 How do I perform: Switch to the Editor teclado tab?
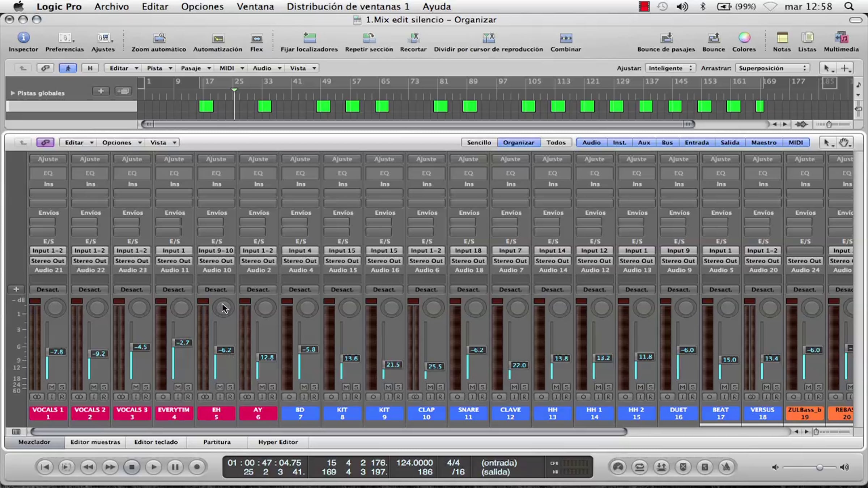[156, 442]
